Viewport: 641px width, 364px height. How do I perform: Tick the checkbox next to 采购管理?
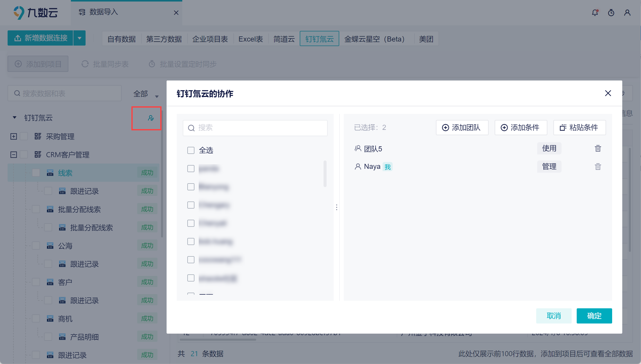pyautogui.click(x=24, y=136)
